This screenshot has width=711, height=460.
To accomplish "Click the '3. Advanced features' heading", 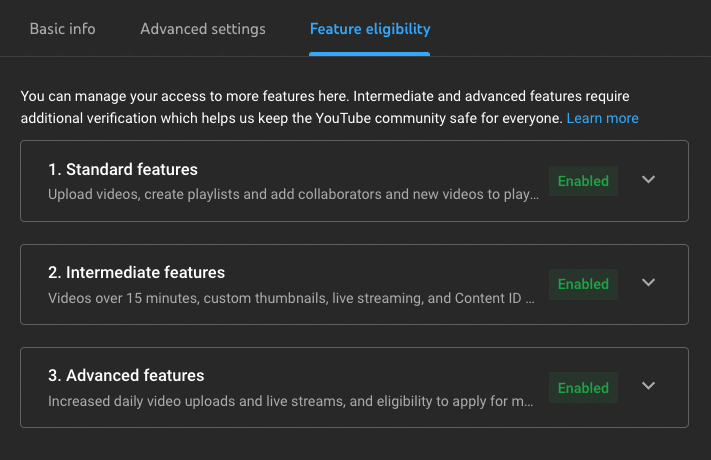I will pos(126,376).
